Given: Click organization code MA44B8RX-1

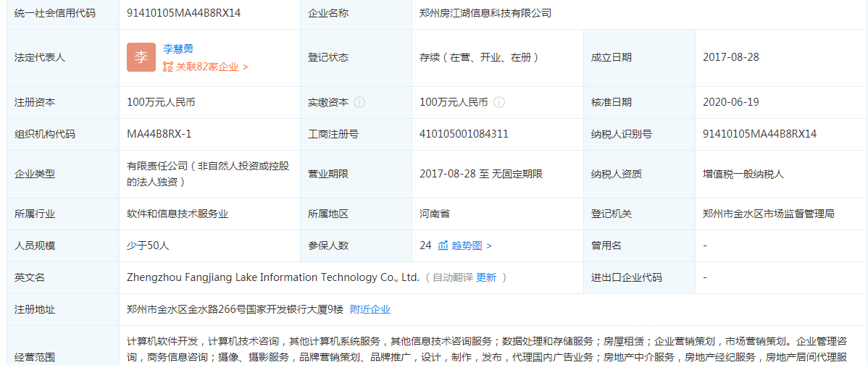Looking at the screenshot, I should tap(159, 134).
